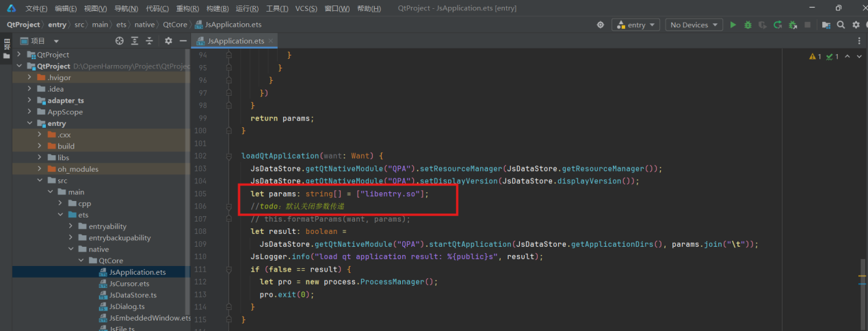Open the No Devices dropdown
The image size is (868, 331).
click(x=694, y=25)
